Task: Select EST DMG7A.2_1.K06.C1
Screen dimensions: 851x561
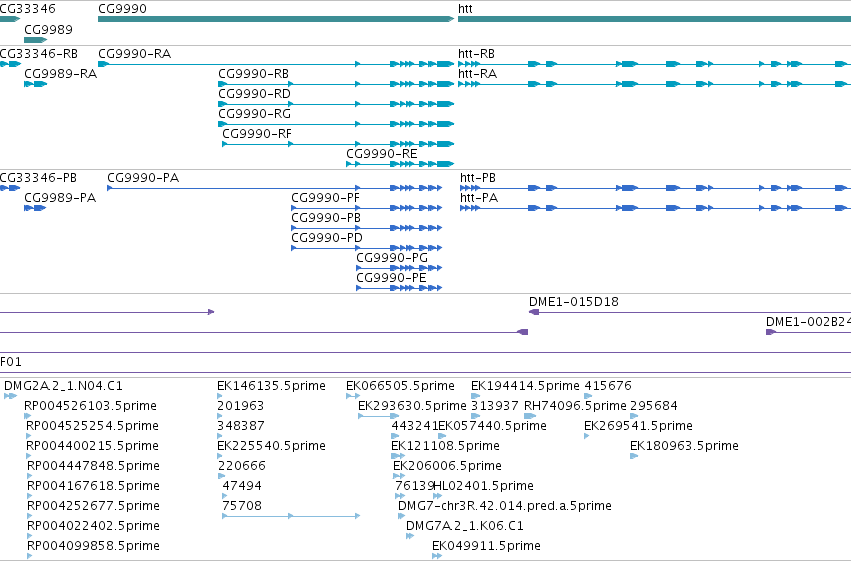Action: (x=410, y=536)
